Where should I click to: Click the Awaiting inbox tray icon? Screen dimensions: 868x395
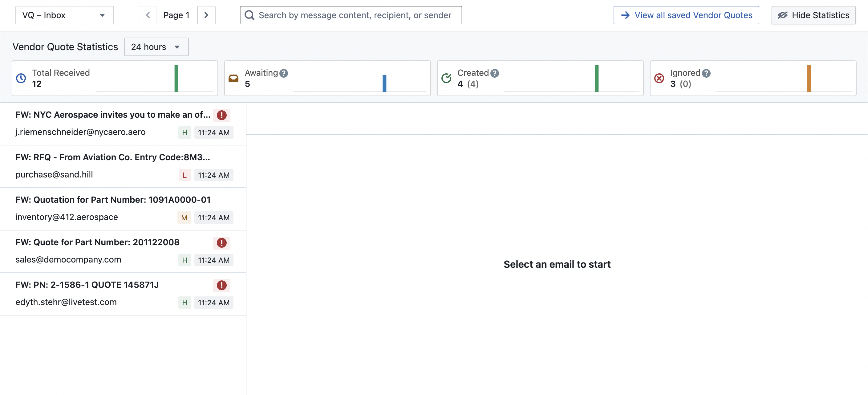click(233, 78)
